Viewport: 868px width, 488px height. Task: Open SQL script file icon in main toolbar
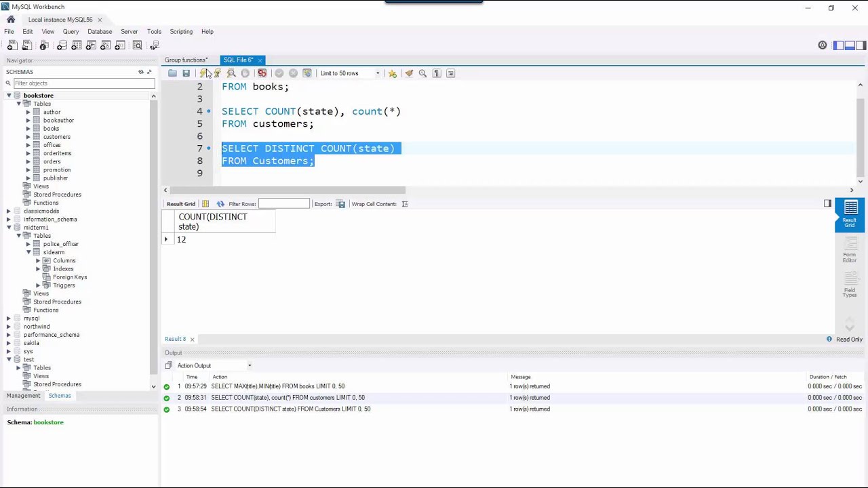pyautogui.click(x=27, y=45)
